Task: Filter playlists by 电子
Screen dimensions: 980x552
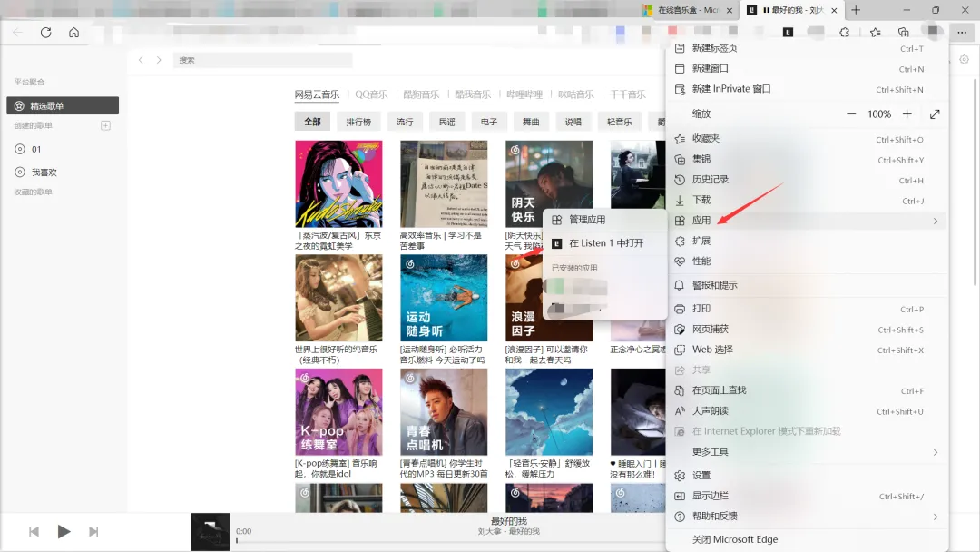Action: point(489,122)
